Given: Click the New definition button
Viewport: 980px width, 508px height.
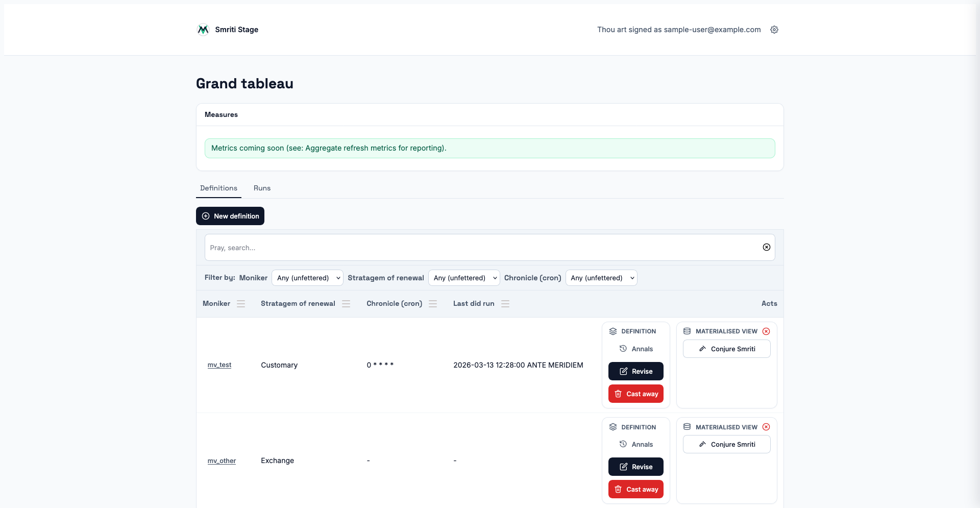Looking at the screenshot, I should (230, 216).
